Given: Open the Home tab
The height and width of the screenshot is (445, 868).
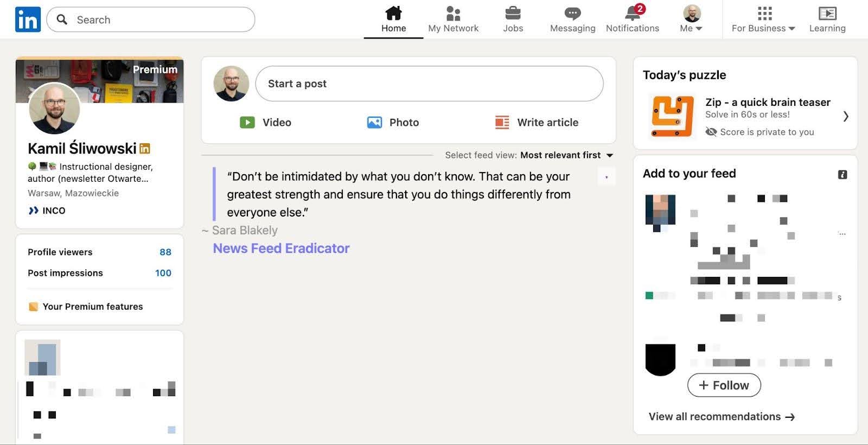Looking at the screenshot, I should (393, 20).
